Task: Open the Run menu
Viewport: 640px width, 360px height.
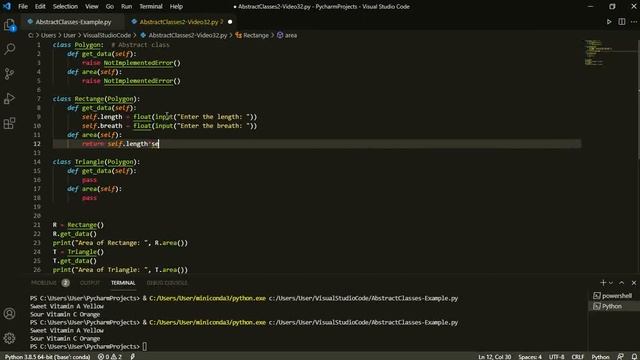Action: [x=127, y=7]
